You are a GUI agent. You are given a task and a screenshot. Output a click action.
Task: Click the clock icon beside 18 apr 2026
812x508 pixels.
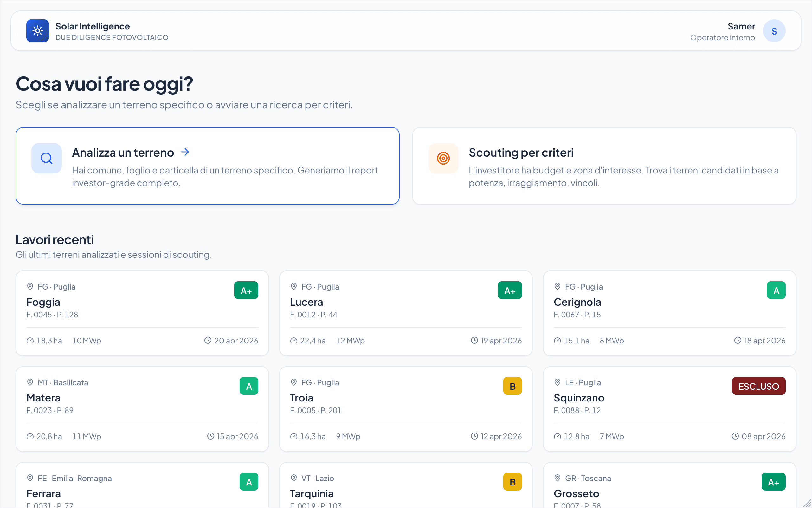coord(738,340)
